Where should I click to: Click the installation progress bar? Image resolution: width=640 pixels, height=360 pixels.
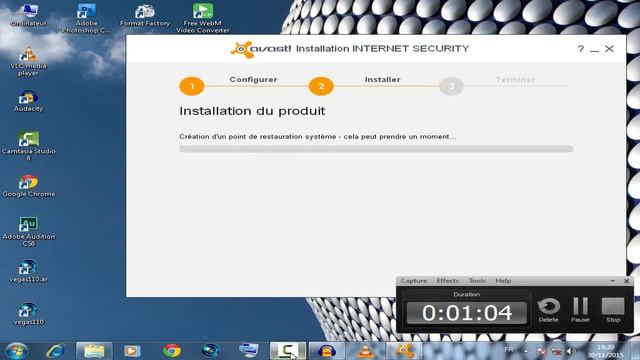pyautogui.click(x=376, y=149)
